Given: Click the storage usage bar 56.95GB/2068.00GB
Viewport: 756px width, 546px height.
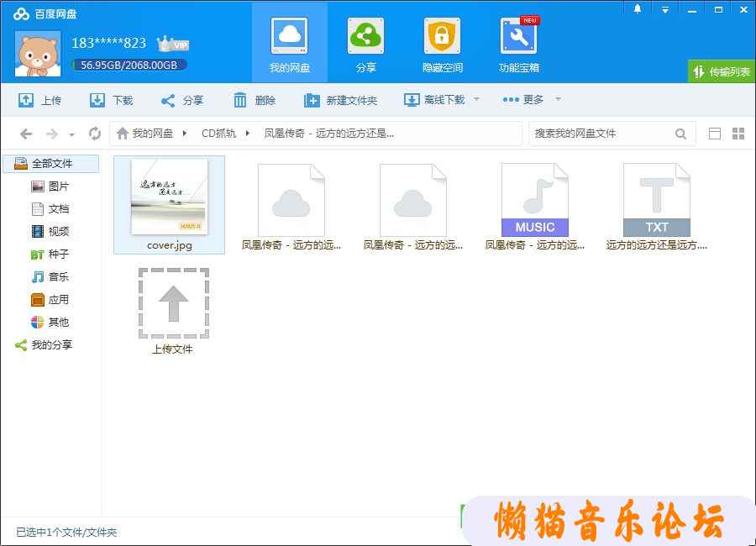Looking at the screenshot, I should click(129, 65).
